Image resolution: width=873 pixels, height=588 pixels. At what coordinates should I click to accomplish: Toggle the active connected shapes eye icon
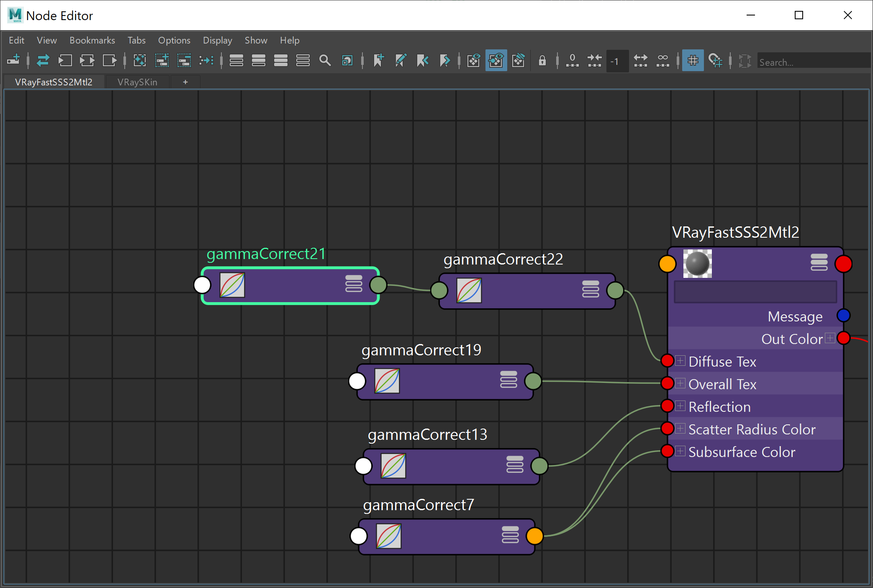(x=496, y=61)
